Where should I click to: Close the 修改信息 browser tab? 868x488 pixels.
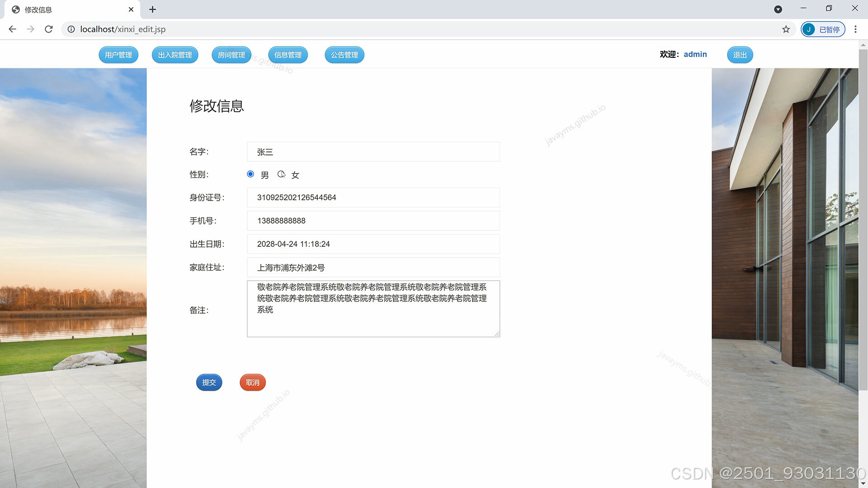[x=131, y=9]
